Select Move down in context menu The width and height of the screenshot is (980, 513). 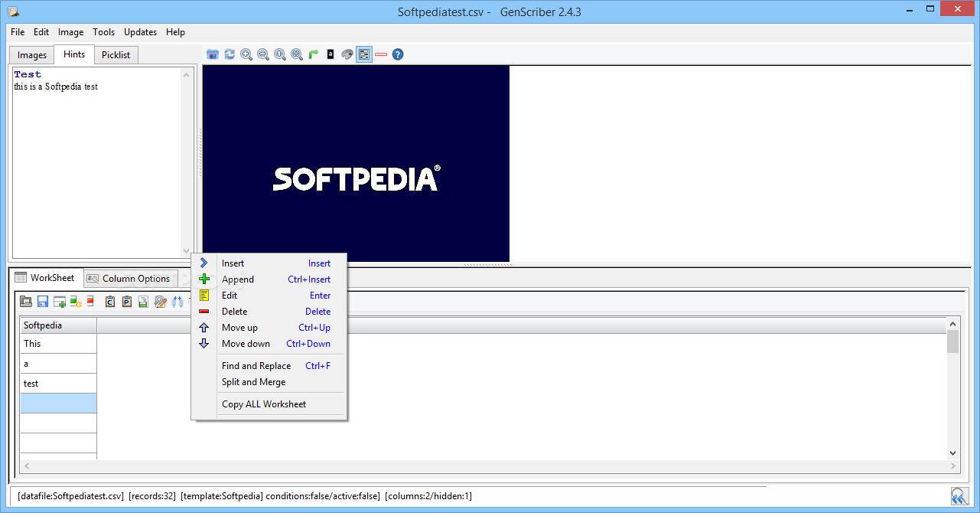pos(269,344)
